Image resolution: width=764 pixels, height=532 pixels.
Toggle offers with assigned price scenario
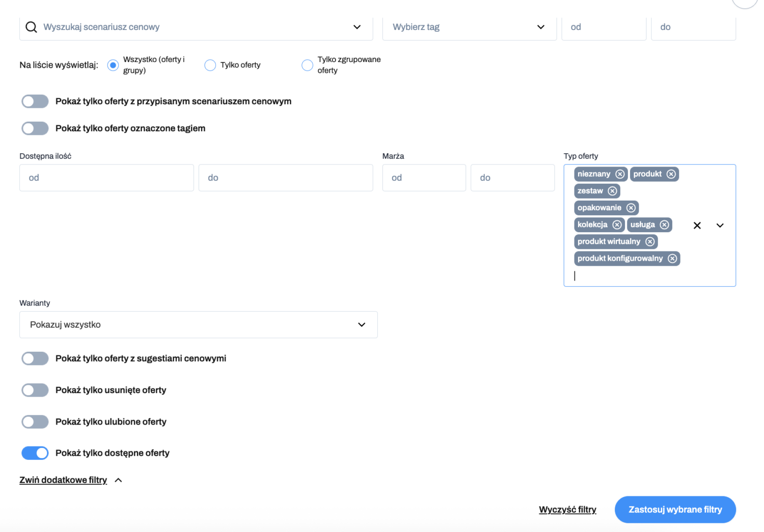(35, 101)
